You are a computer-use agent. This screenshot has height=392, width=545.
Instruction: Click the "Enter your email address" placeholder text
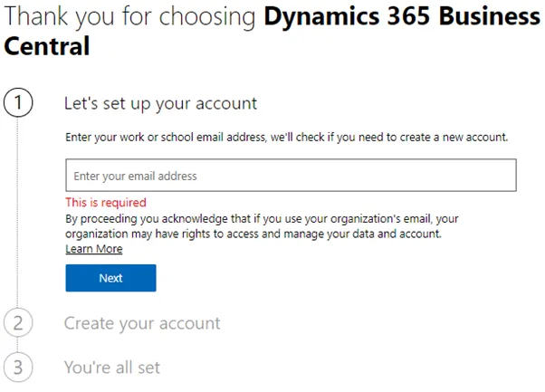[135, 176]
